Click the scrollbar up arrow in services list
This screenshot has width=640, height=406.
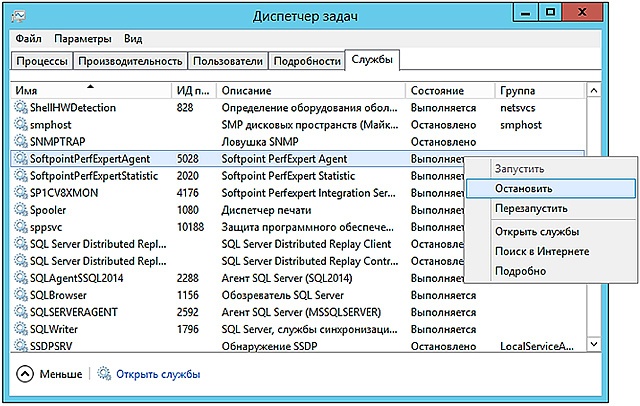pyautogui.click(x=592, y=91)
